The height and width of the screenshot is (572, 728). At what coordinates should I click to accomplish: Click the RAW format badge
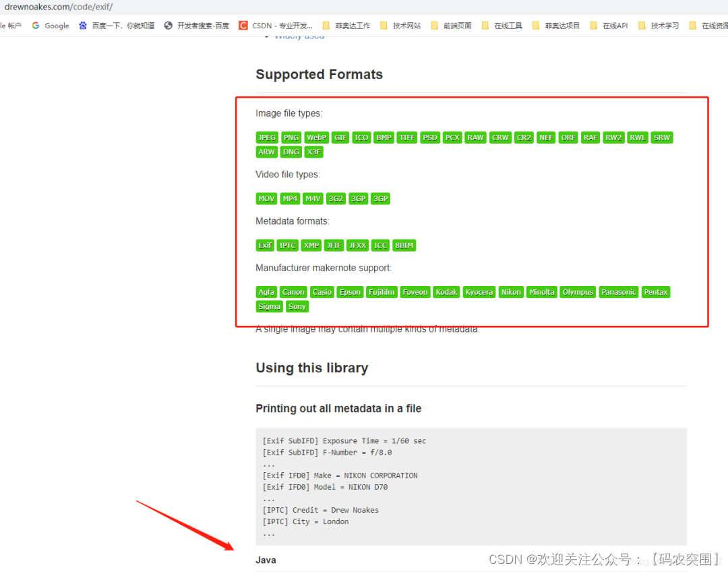[x=475, y=138]
